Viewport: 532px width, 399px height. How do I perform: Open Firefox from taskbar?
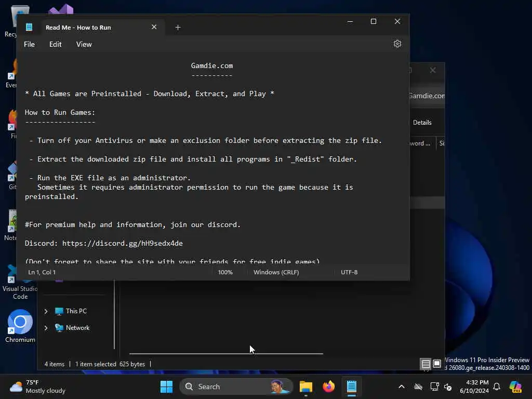pyautogui.click(x=328, y=387)
